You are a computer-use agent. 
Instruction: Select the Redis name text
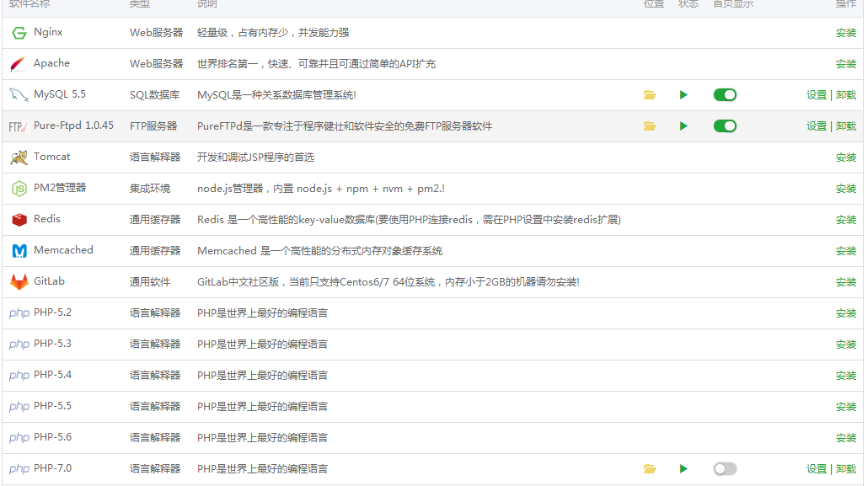point(47,219)
